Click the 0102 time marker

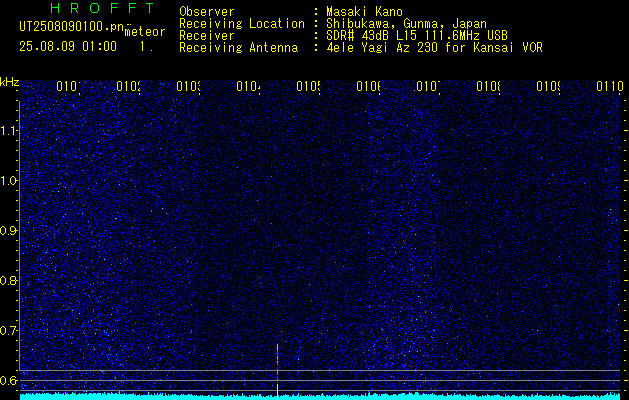(x=128, y=86)
